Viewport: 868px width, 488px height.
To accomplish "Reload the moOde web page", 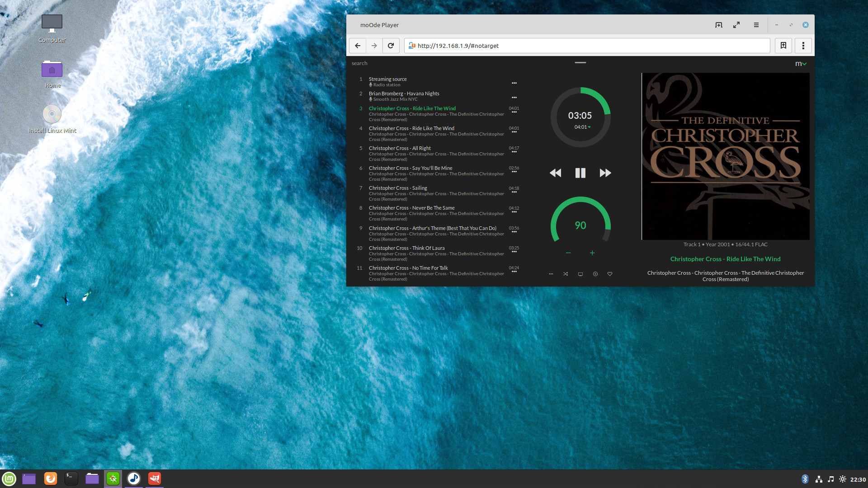I will (x=391, y=45).
